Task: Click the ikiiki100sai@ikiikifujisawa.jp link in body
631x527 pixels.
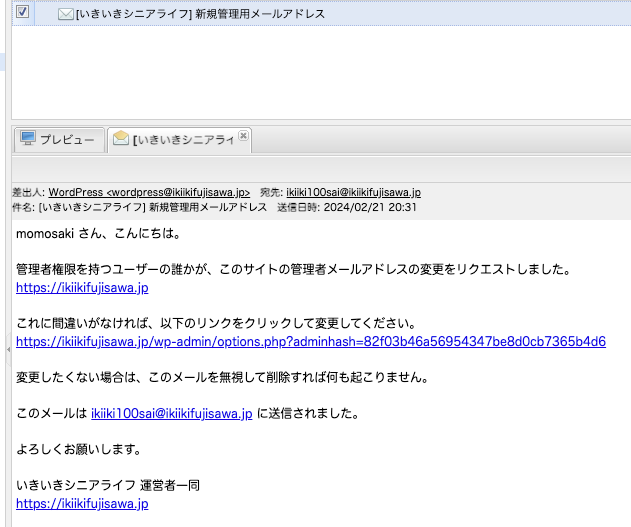Action: [171, 414]
